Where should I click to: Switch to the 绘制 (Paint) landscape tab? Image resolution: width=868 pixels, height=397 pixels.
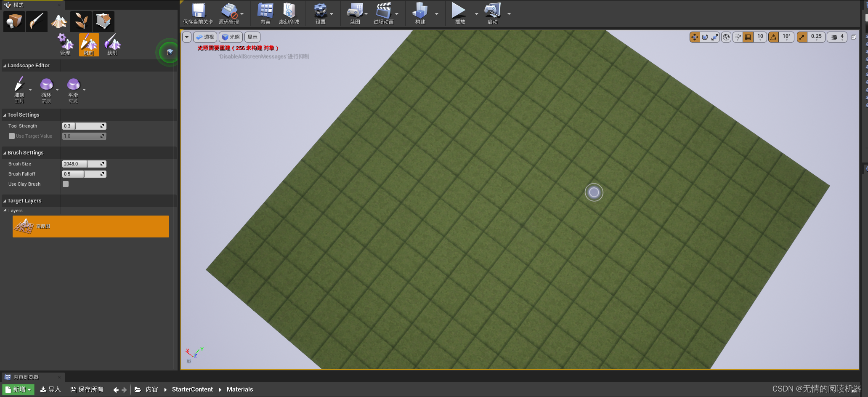112,45
